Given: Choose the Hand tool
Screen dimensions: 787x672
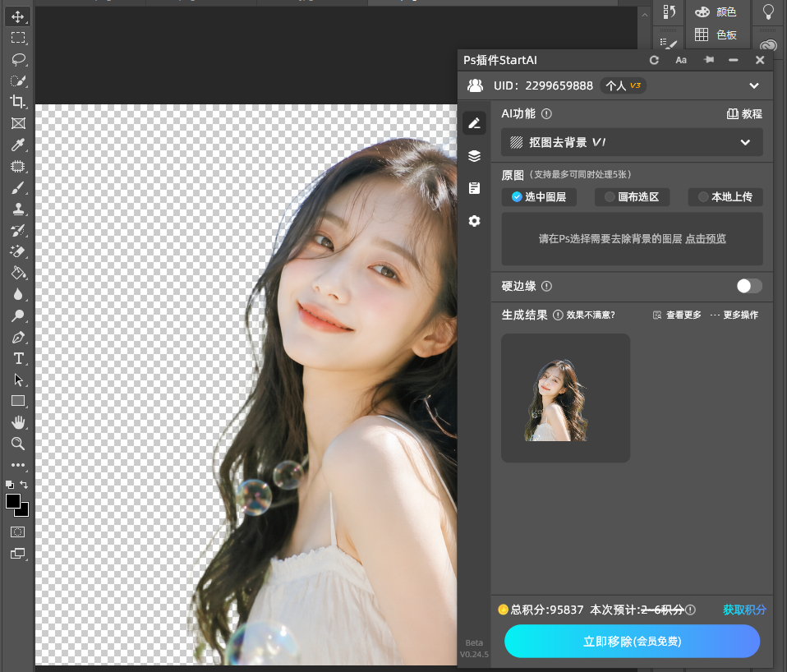Looking at the screenshot, I should 19,422.
